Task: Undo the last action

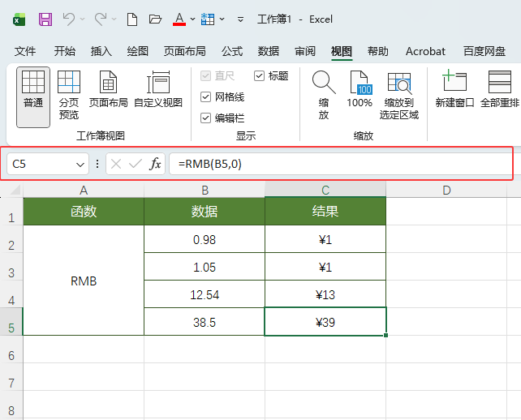Action: 69,19
